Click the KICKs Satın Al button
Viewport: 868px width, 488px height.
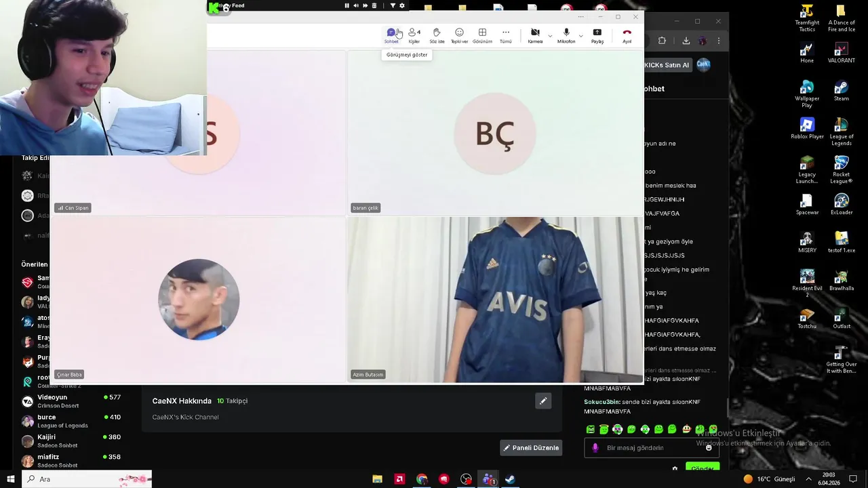tap(666, 65)
